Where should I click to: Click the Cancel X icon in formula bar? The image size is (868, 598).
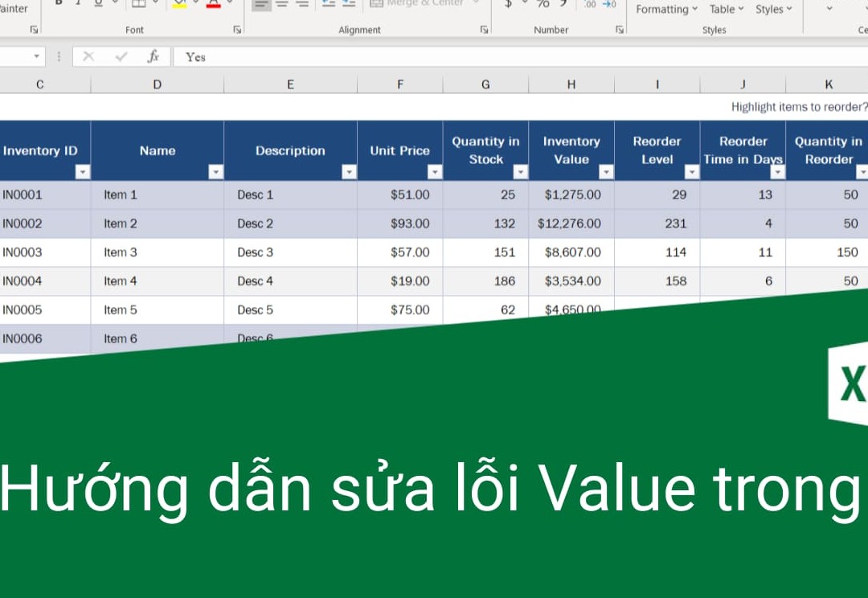[88, 56]
